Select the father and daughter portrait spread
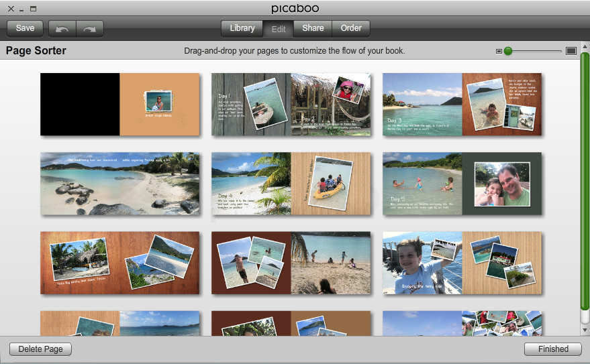The width and height of the screenshot is (590, 364). (x=462, y=183)
